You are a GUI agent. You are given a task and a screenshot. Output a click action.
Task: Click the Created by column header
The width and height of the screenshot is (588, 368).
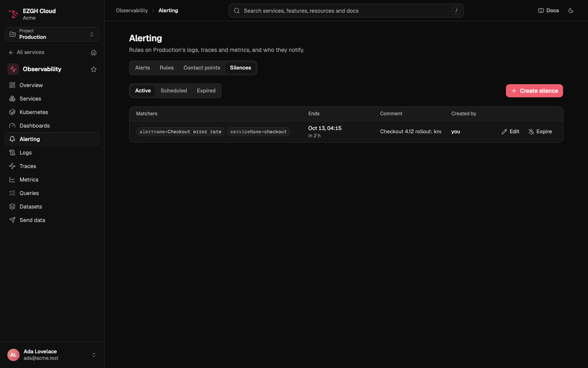(463, 114)
